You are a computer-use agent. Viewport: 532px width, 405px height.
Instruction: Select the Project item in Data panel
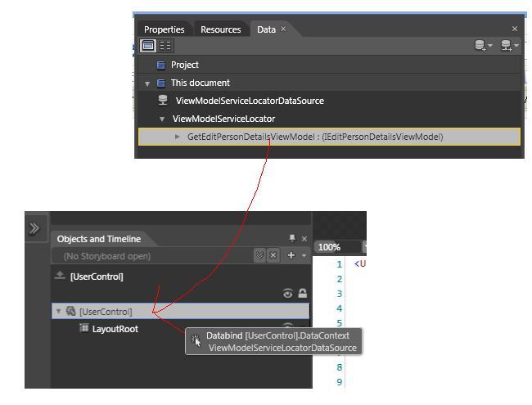coord(184,65)
